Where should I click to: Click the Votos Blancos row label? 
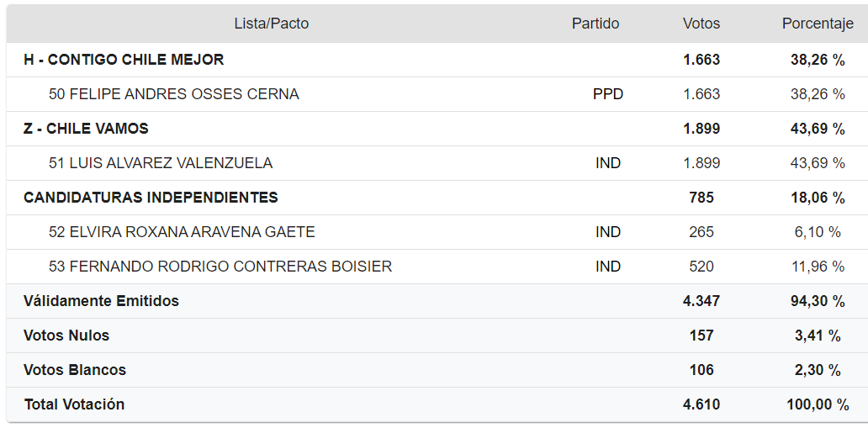(75, 370)
